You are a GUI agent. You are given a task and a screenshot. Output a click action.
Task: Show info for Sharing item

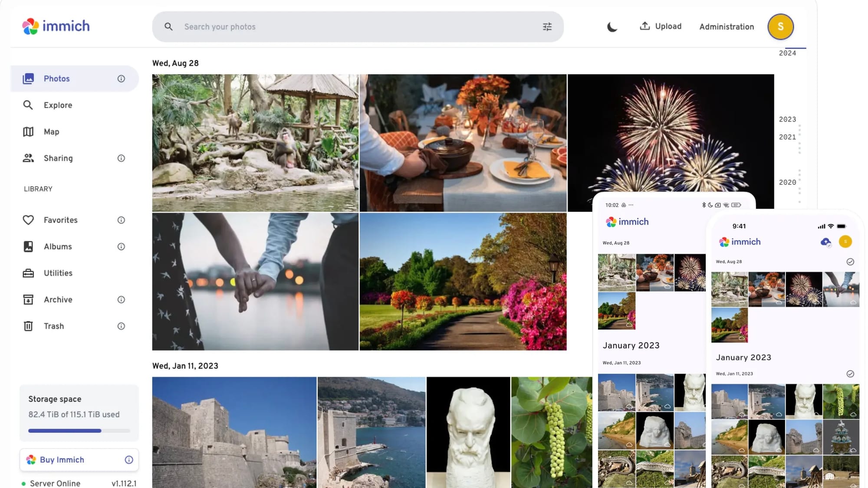point(121,158)
